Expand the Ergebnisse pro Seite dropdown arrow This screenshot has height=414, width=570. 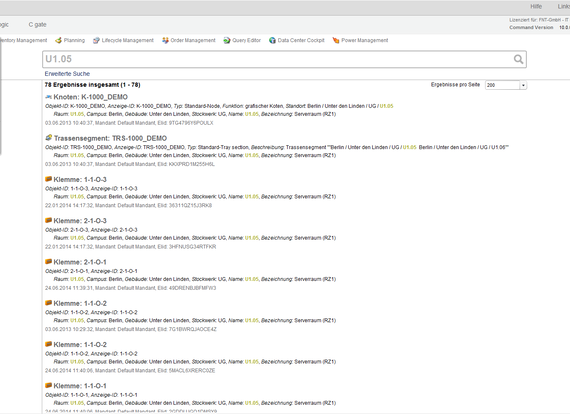point(523,85)
